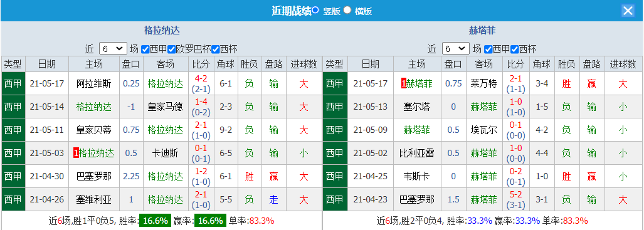
Task: Click 韦斯卡 home team name
Action: coord(417,177)
